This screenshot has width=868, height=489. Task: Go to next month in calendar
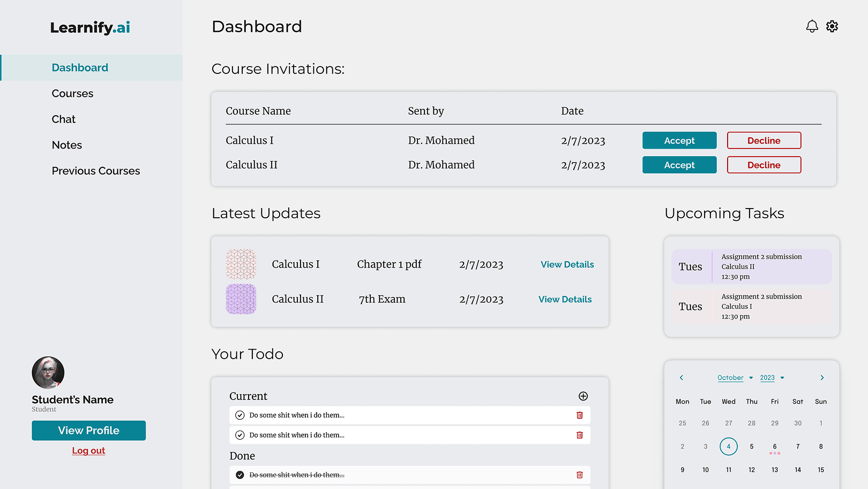pyautogui.click(x=822, y=377)
